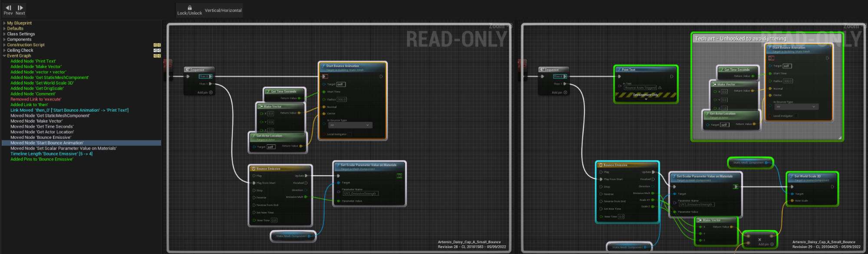Click the Add pin plus icon on left Sequence node
The height and width of the screenshot is (254, 868).
click(211, 93)
